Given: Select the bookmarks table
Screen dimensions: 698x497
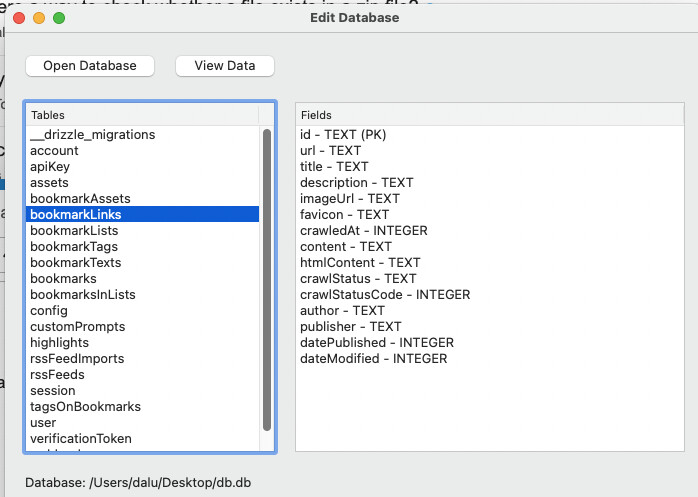Looking at the screenshot, I should (63, 279).
